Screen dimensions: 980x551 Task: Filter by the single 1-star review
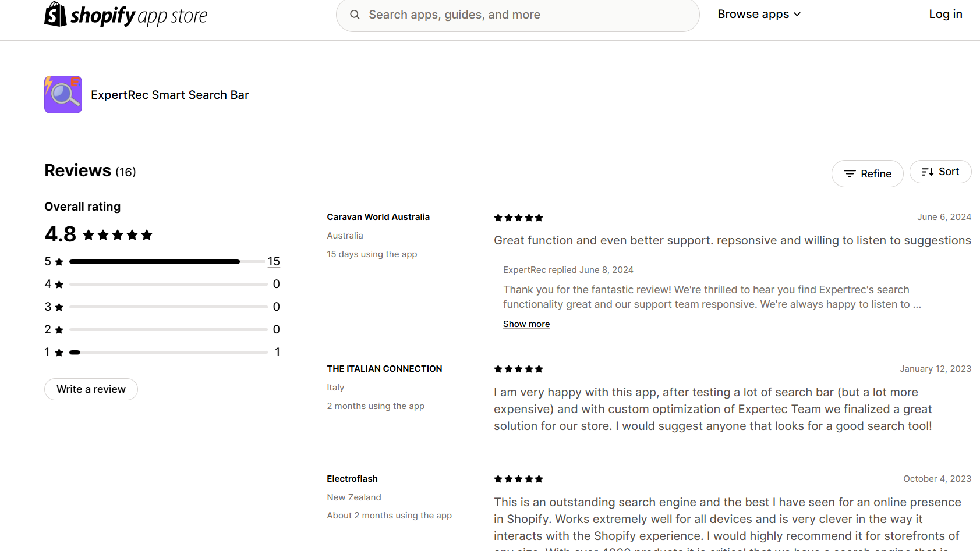pos(277,352)
